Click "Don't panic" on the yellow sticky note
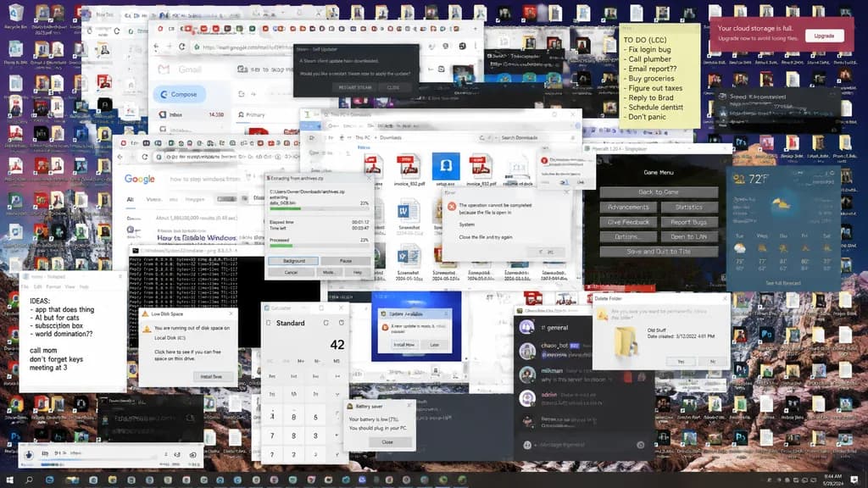Image resolution: width=868 pixels, height=488 pixels. pyautogui.click(x=647, y=117)
